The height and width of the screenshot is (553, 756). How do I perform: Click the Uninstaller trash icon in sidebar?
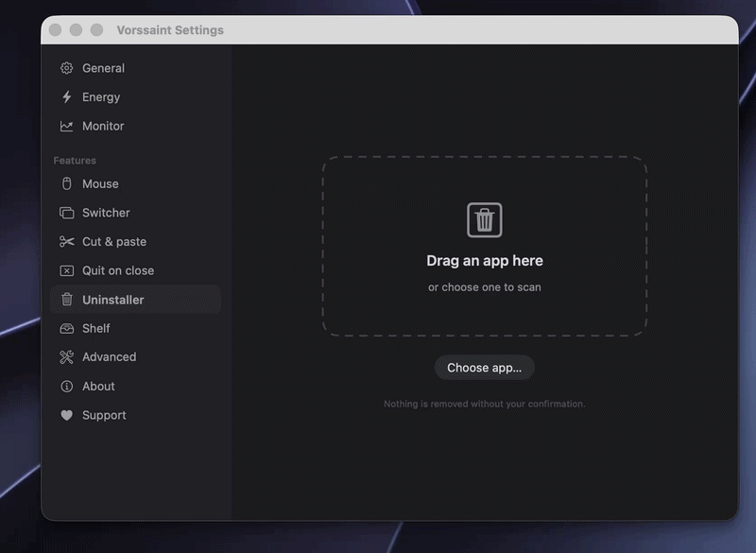click(66, 300)
